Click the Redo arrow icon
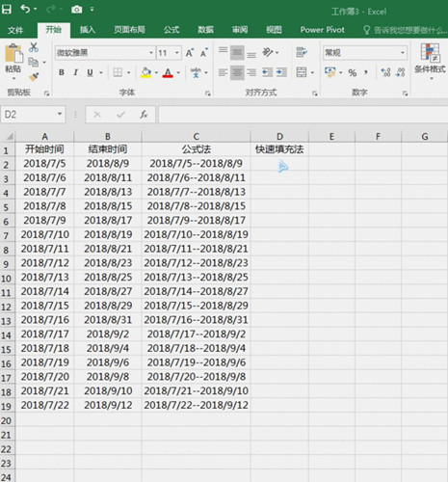 pos(51,10)
